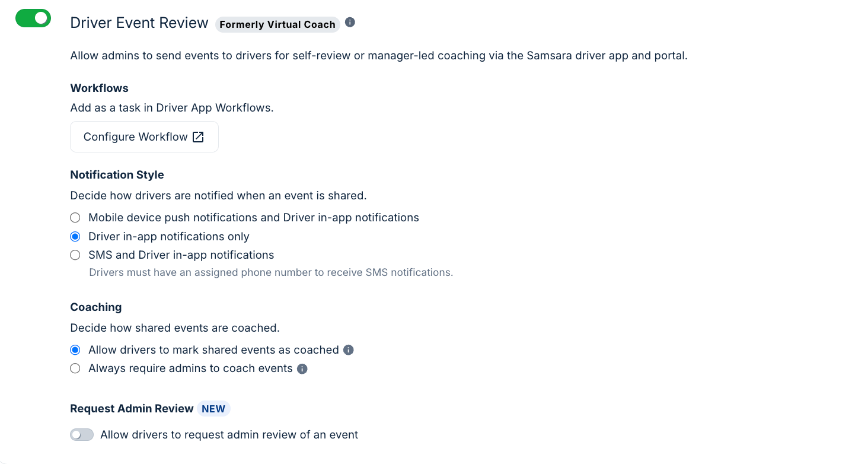
Task: Click the info icon next to mark events as coached
Action: click(x=348, y=349)
